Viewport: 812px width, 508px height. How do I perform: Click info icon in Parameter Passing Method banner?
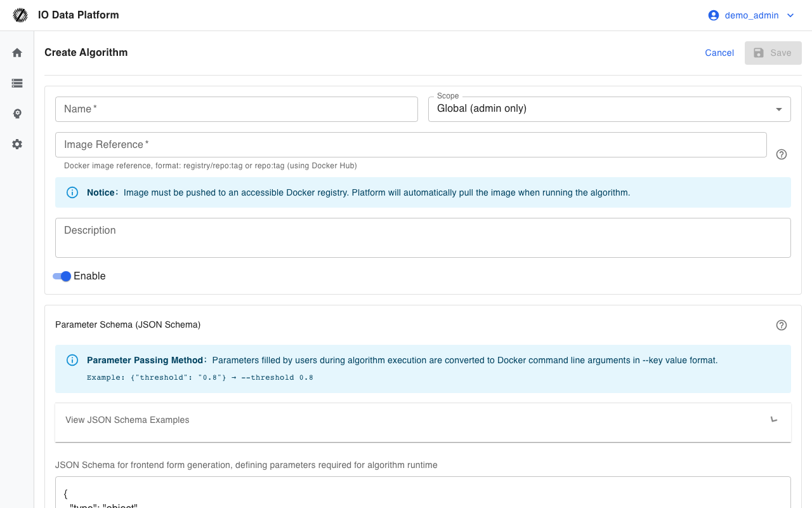72,360
